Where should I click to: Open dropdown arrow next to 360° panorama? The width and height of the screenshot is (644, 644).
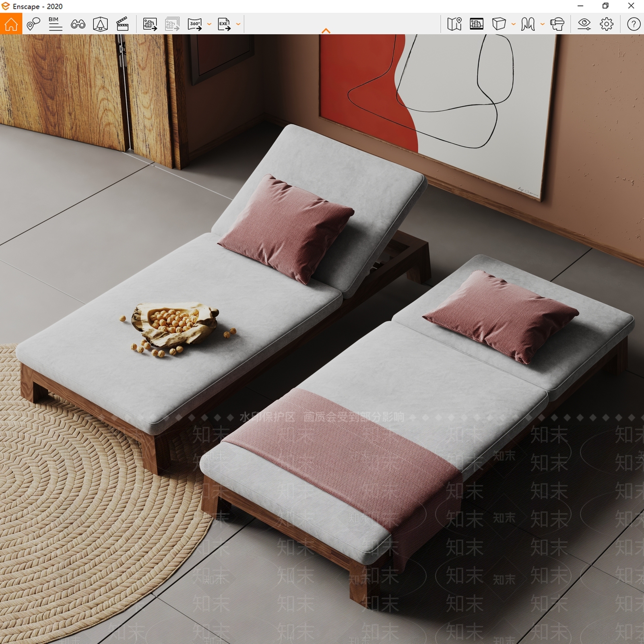tap(209, 24)
